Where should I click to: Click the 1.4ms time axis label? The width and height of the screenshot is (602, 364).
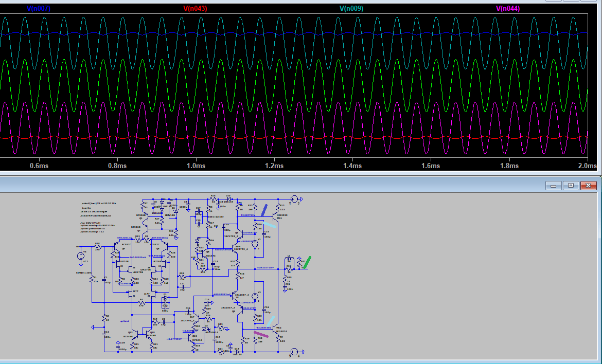tap(352, 166)
